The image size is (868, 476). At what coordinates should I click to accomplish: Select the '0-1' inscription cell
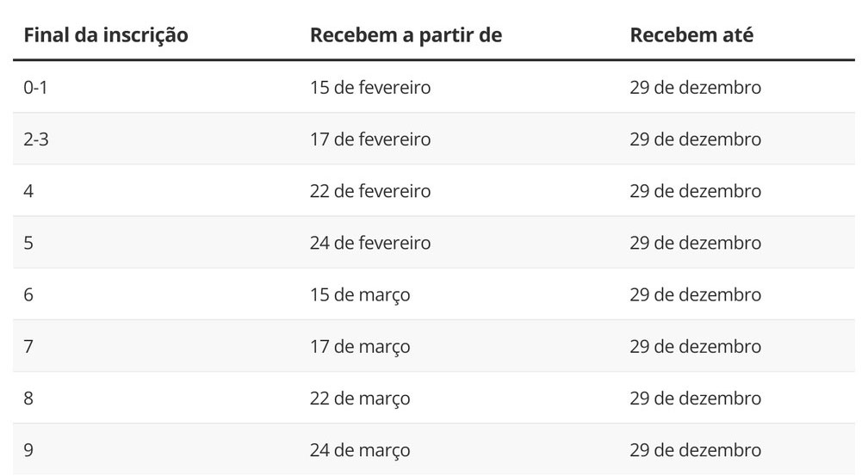[35, 88]
